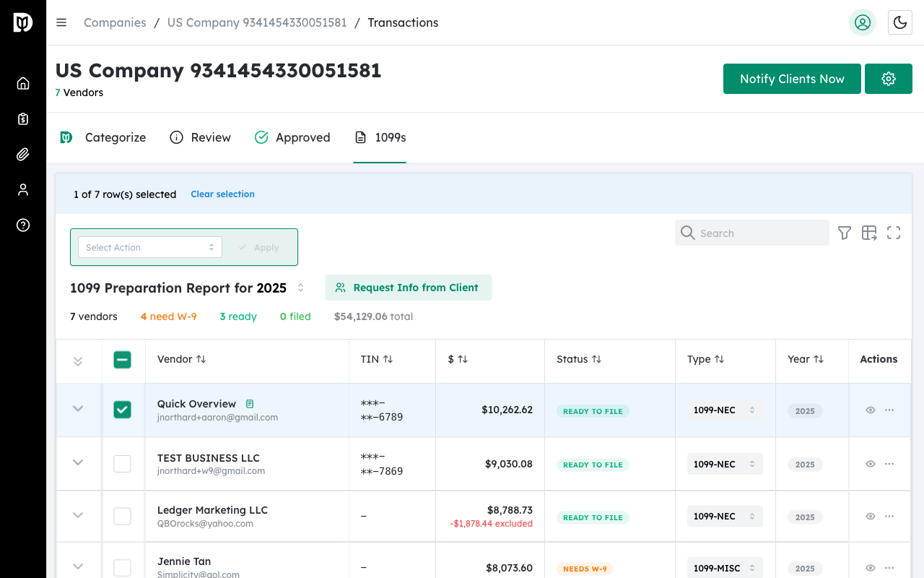Open the filter icon beside the search bar
Viewport: 924px width, 578px height.
click(844, 233)
